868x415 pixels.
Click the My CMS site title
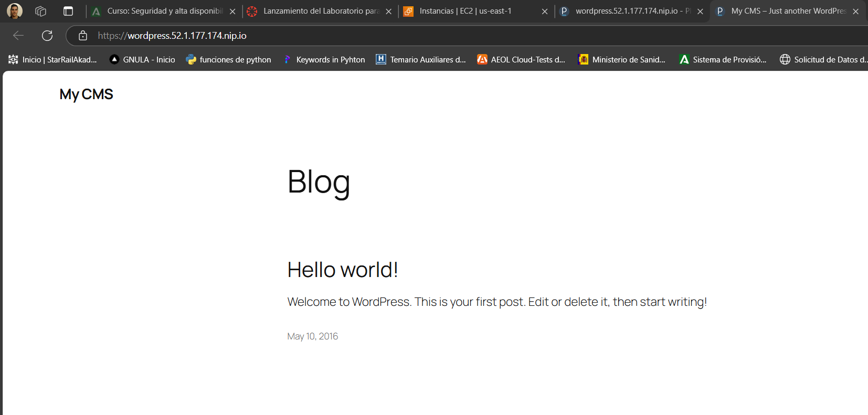(86, 94)
